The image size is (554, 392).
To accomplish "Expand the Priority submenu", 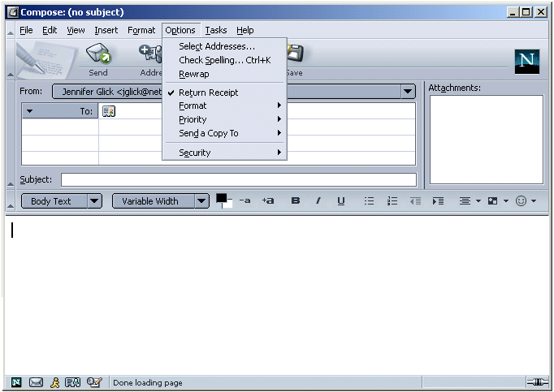I will coord(193,119).
